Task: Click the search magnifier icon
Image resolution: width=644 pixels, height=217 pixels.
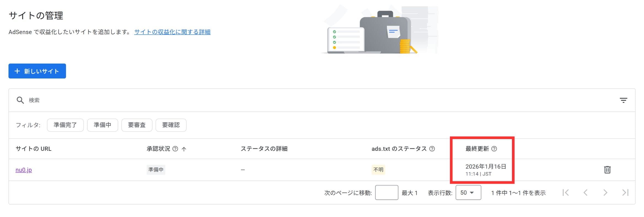Action: pos(20,100)
